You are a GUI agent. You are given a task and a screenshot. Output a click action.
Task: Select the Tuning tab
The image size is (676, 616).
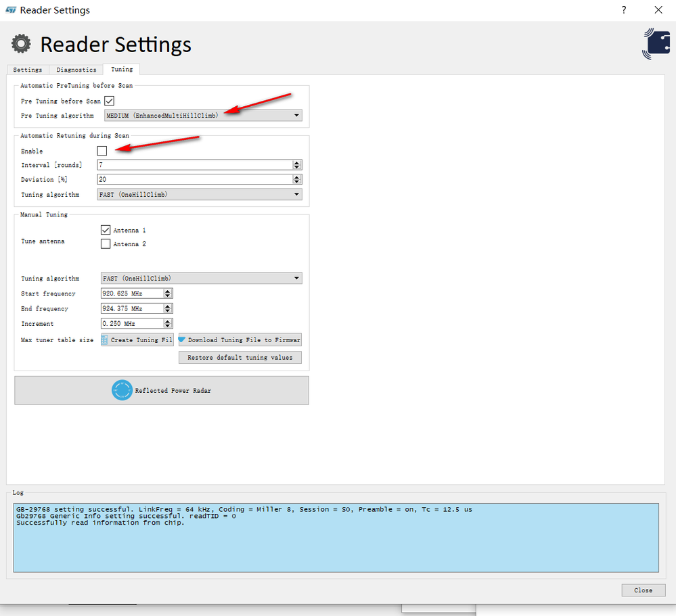click(x=122, y=70)
